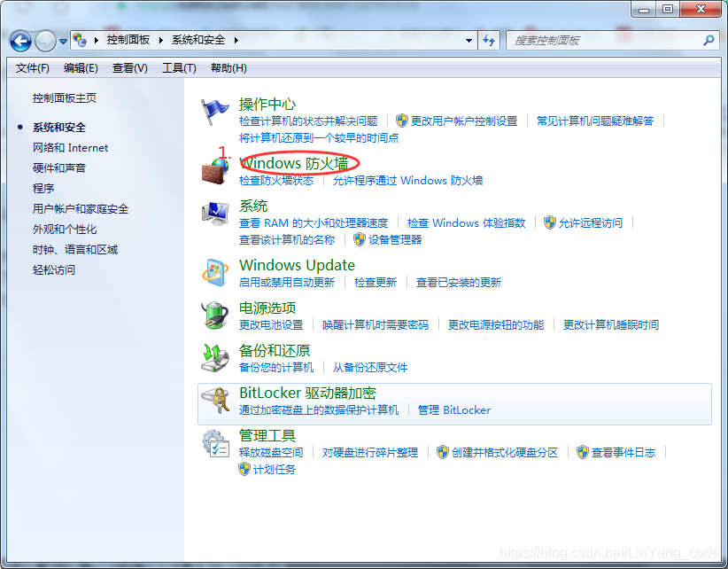Open 用户帐户和家庭安全 category

click(x=81, y=208)
